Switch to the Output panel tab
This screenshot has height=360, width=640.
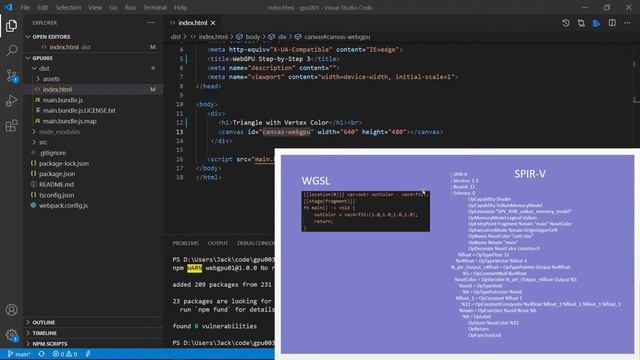tap(218, 243)
